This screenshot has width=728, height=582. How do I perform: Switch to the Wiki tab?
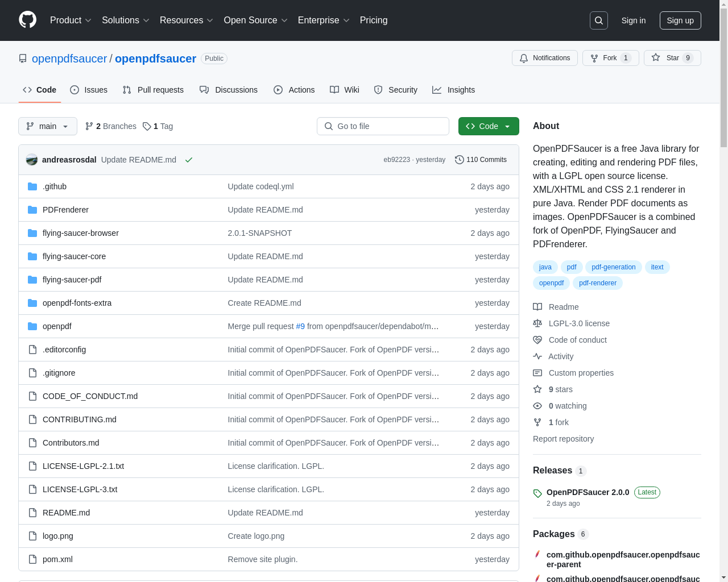pos(345,90)
